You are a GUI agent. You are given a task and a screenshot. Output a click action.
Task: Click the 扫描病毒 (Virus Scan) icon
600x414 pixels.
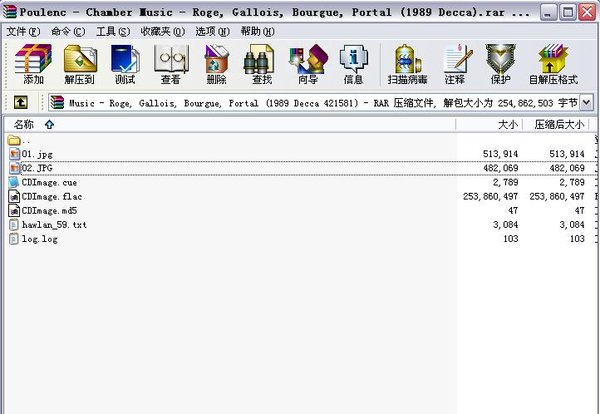408,59
